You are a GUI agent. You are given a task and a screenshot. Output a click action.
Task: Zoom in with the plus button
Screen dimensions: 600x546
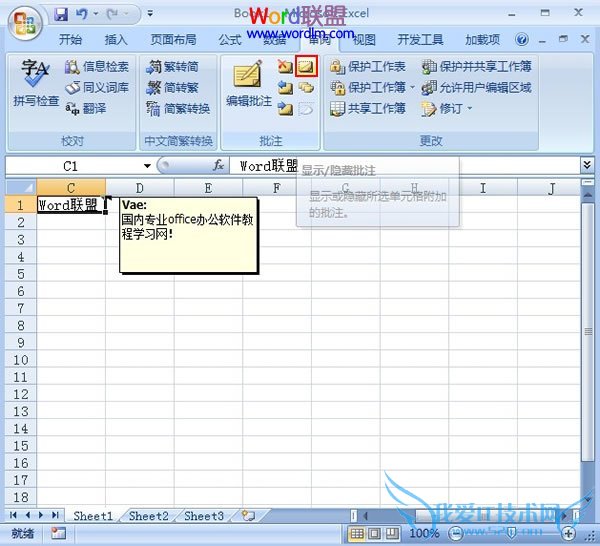tap(568, 533)
